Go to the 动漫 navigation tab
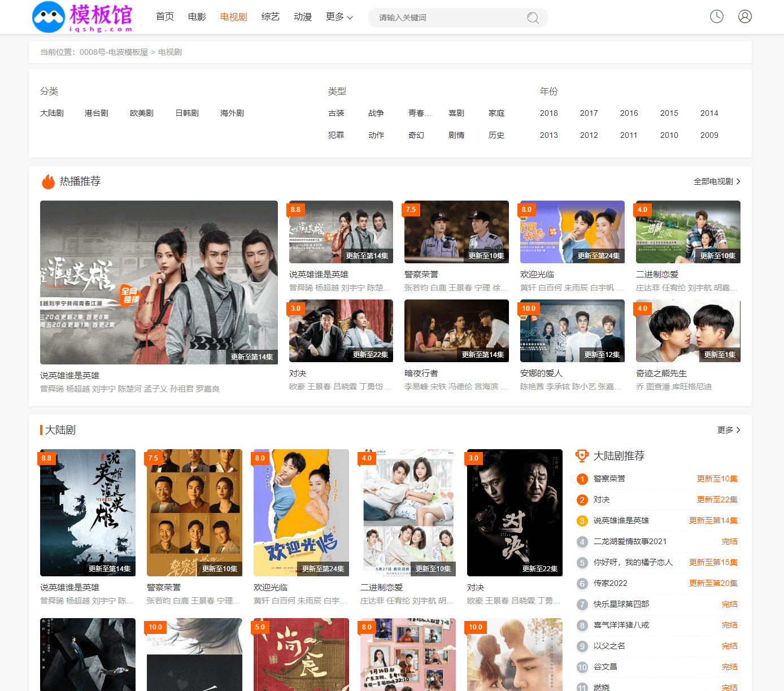Image resolution: width=784 pixels, height=691 pixels. 303,17
